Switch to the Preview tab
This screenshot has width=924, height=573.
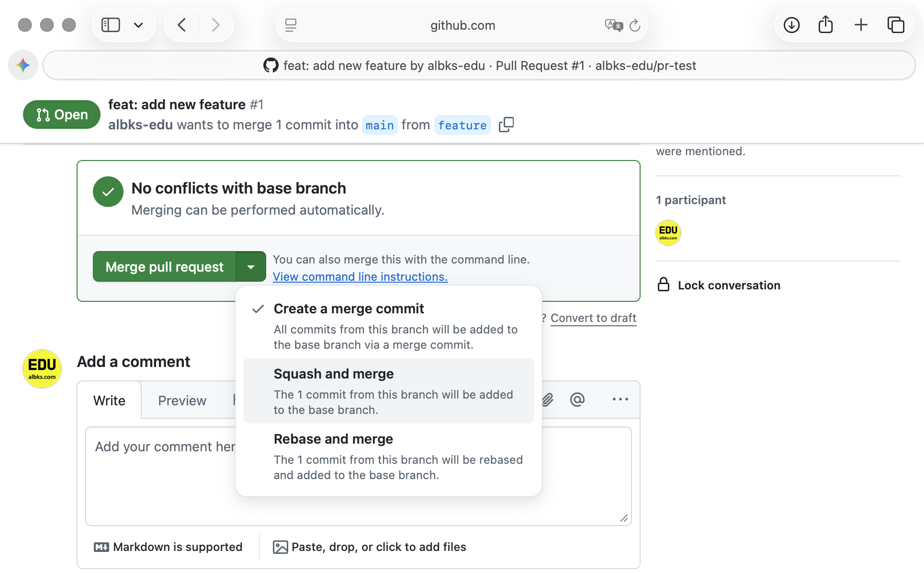(182, 401)
